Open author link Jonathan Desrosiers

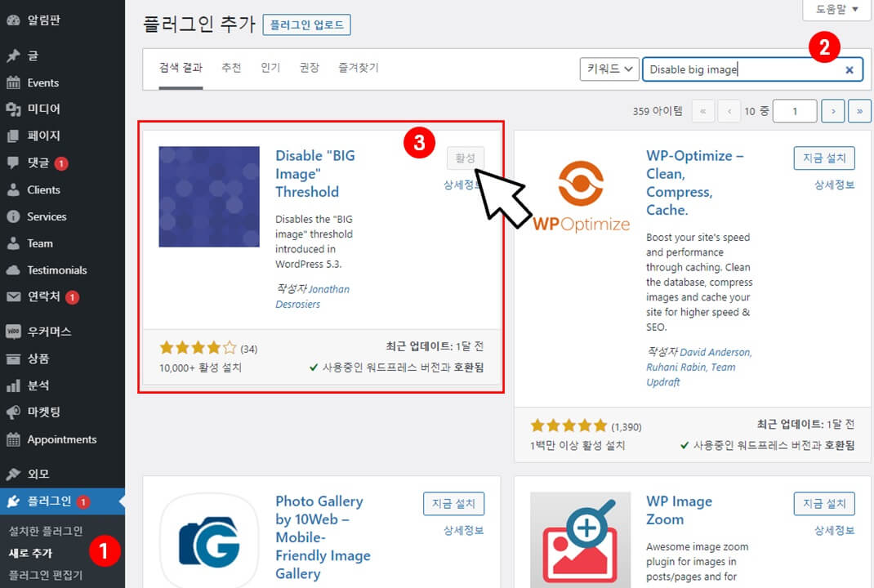[x=313, y=297]
